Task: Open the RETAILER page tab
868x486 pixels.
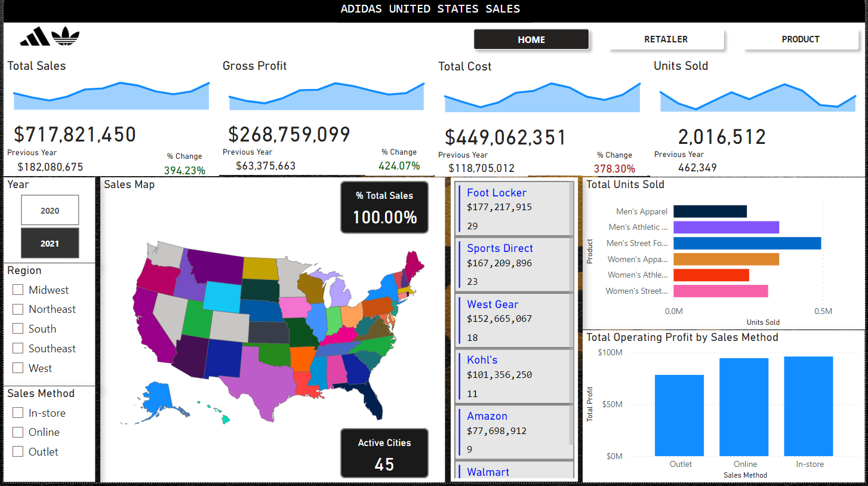Action: [x=666, y=39]
